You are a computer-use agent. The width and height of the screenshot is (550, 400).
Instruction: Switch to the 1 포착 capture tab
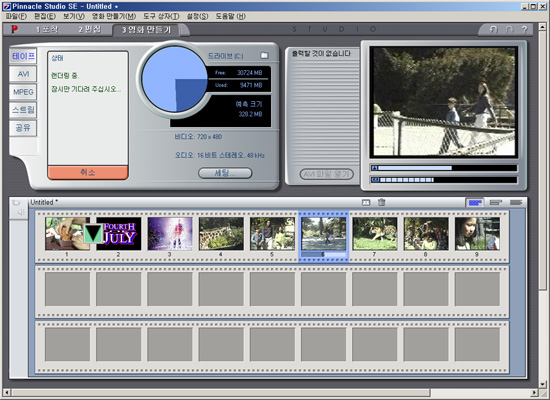point(47,29)
